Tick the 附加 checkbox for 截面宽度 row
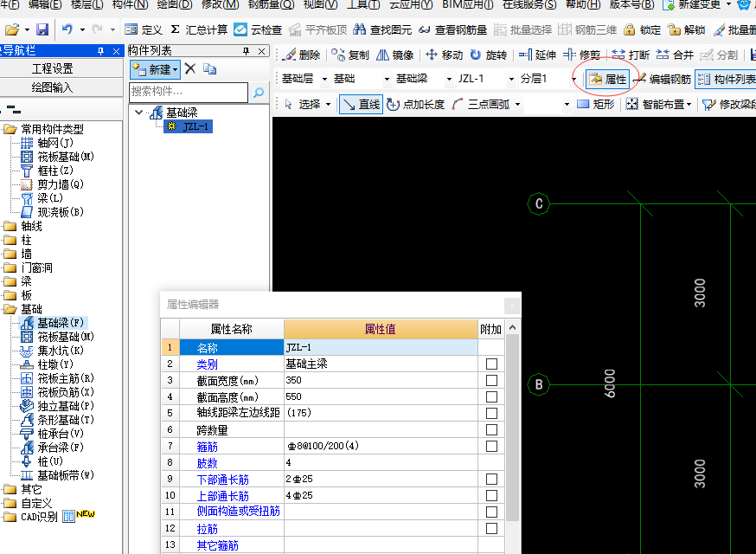Screen dimensions: 756x554 [x=491, y=380]
